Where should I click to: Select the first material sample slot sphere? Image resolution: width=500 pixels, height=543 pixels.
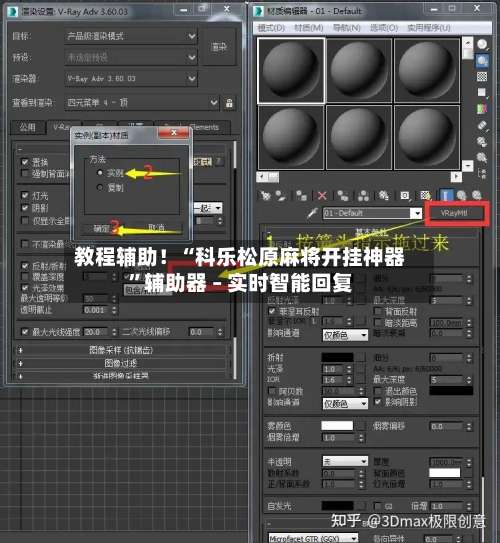tap(291, 71)
